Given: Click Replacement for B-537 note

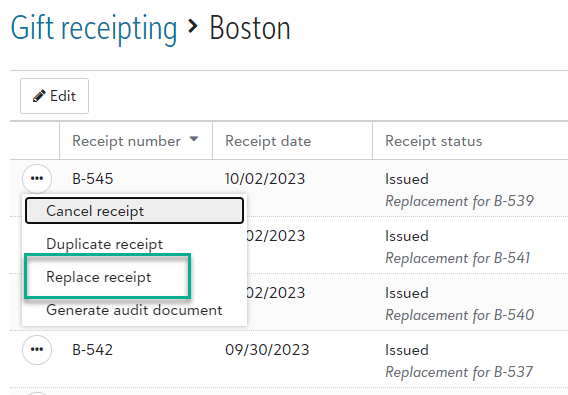Looking at the screenshot, I should click(x=459, y=372).
